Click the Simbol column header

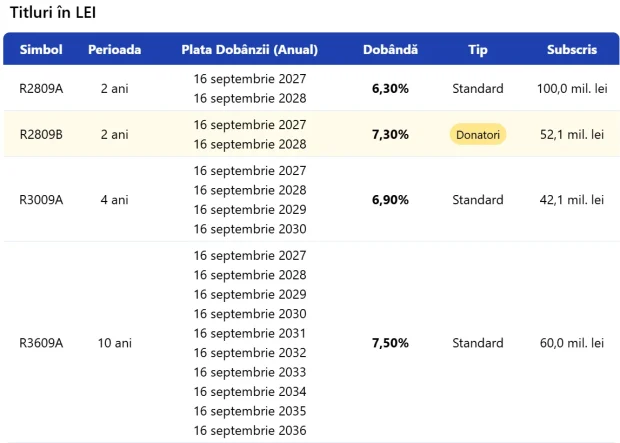[x=41, y=49]
